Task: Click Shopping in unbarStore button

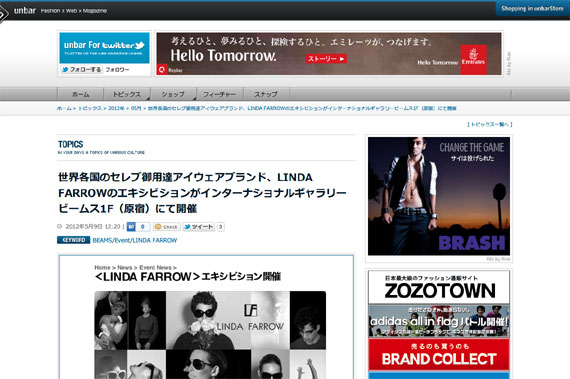Action: click(532, 8)
